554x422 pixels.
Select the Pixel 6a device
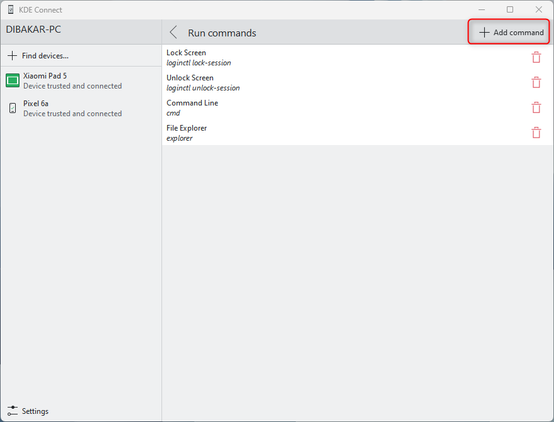pos(81,108)
